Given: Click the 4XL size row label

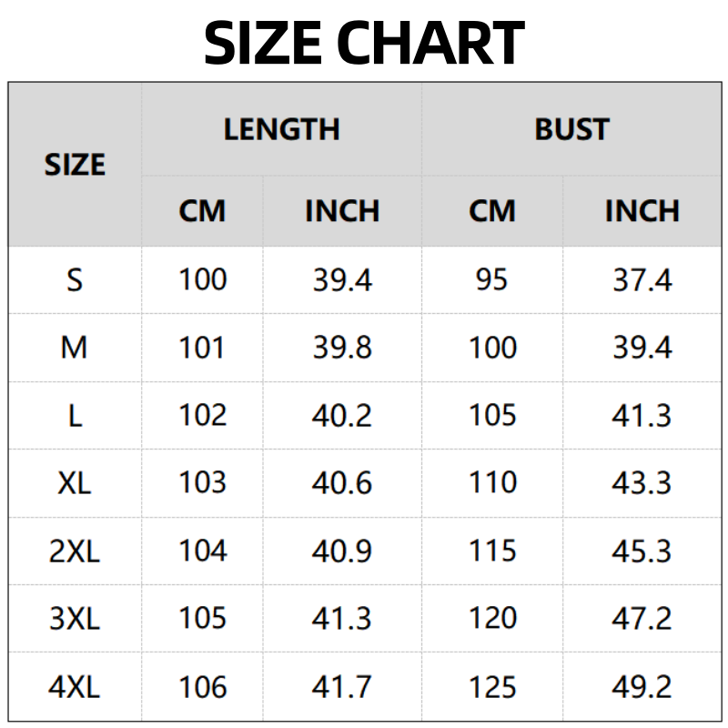Looking at the screenshot, I should 75,686.
